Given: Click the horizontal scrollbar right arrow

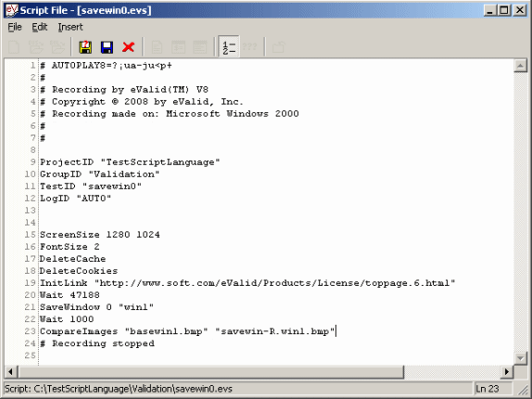Looking at the screenshot, I should 507,372.
